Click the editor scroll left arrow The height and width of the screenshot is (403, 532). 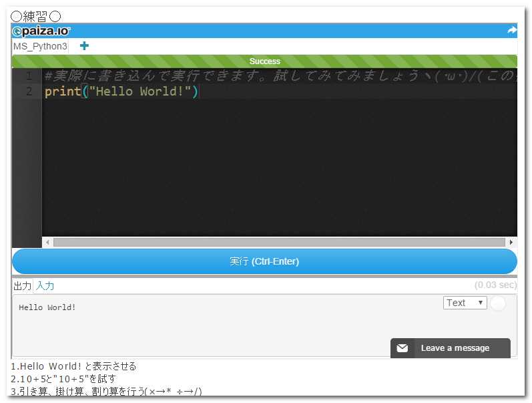click(x=47, y=243)
